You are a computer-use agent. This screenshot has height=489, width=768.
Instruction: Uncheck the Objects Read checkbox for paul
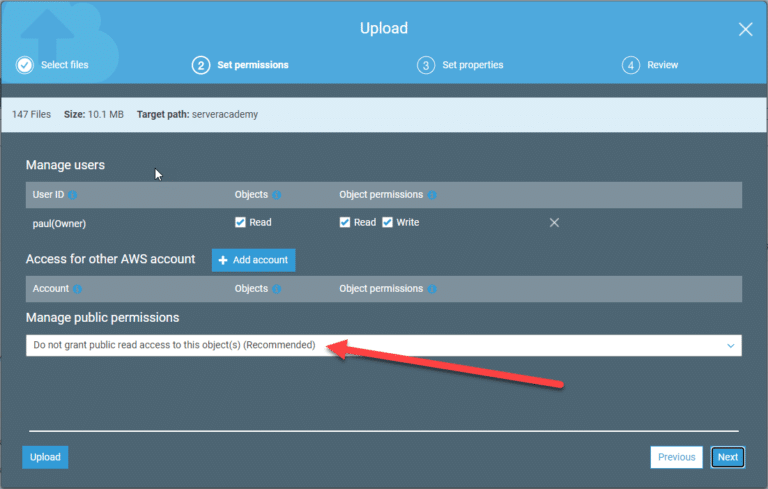(240, 222)
